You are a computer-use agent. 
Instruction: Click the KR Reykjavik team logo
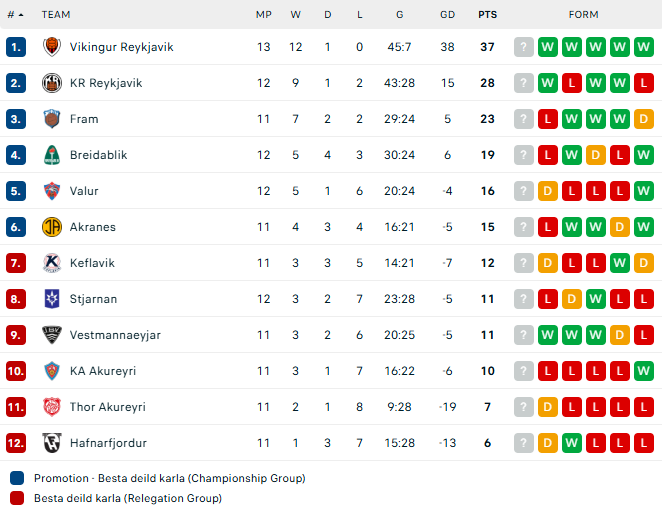(52, 83)
